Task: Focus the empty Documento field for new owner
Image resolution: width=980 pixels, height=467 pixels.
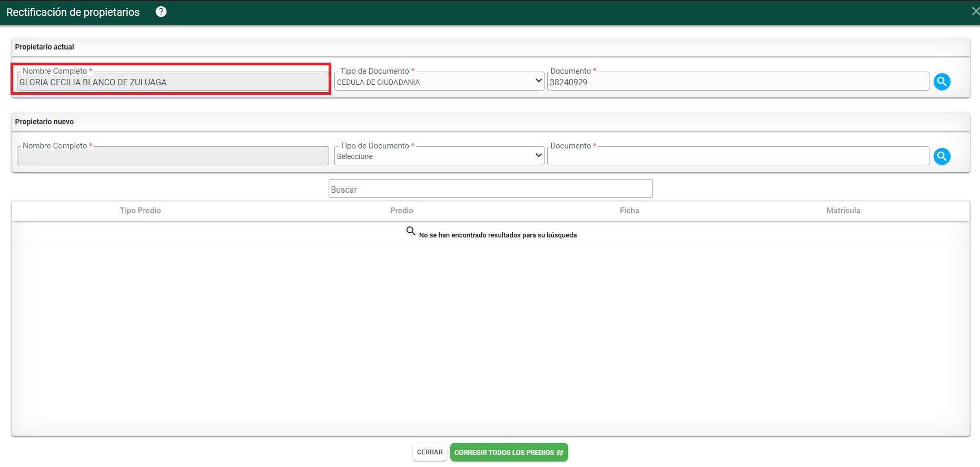Action: 737,156
